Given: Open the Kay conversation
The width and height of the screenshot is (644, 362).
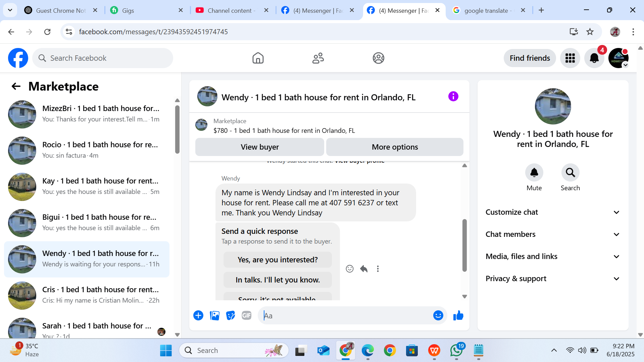Looking at the screenshot, I should [x=87, y=187].
